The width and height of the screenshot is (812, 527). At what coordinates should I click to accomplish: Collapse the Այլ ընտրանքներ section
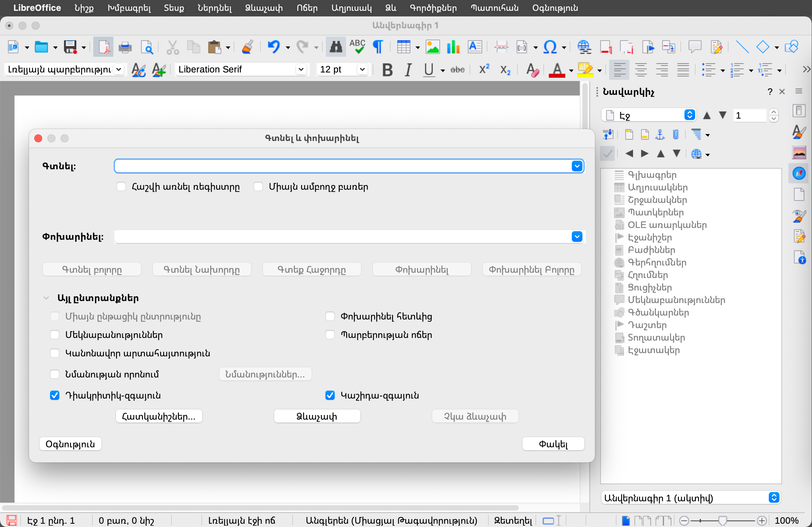[46, 298]
